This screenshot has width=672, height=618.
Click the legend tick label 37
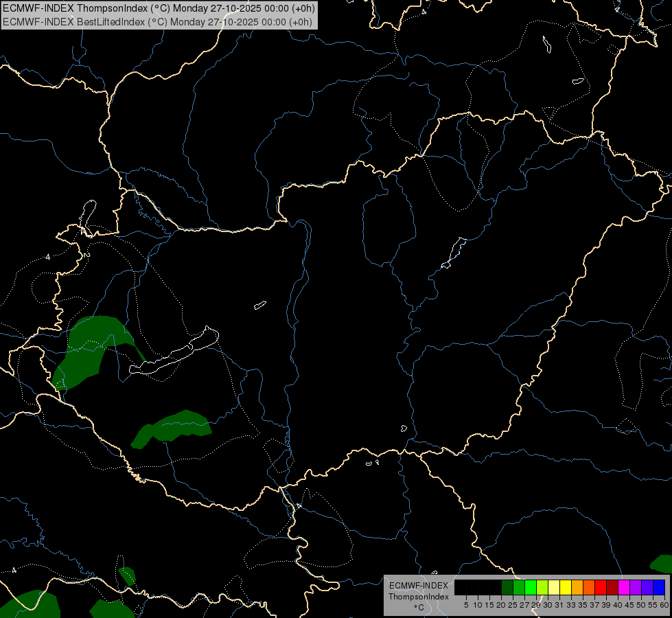click(x=594, y=605)
